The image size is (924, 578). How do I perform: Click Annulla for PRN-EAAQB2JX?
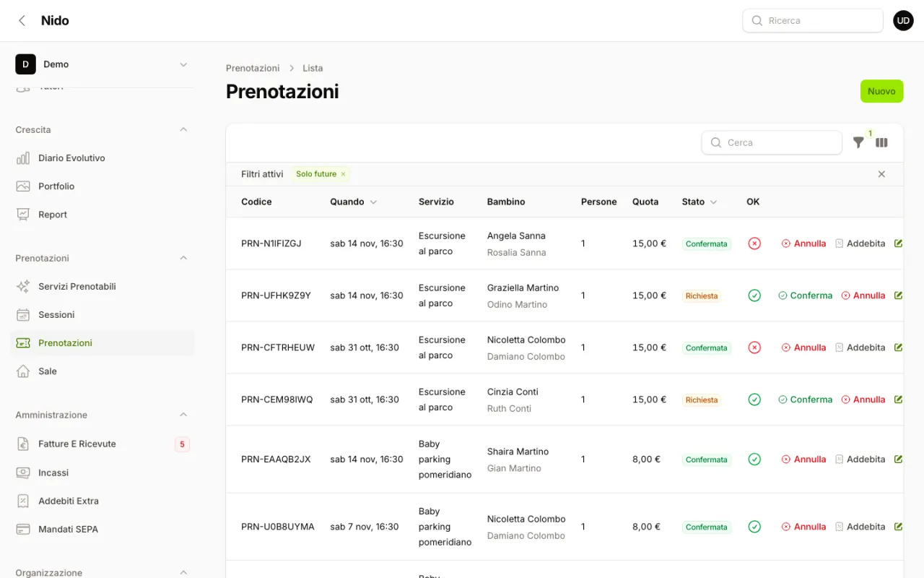803,460
